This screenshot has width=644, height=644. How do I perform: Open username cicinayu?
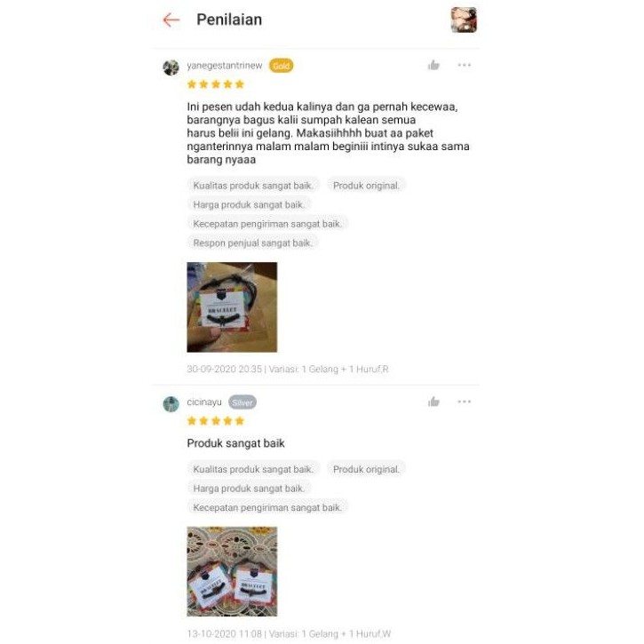(x=204, y=402)
